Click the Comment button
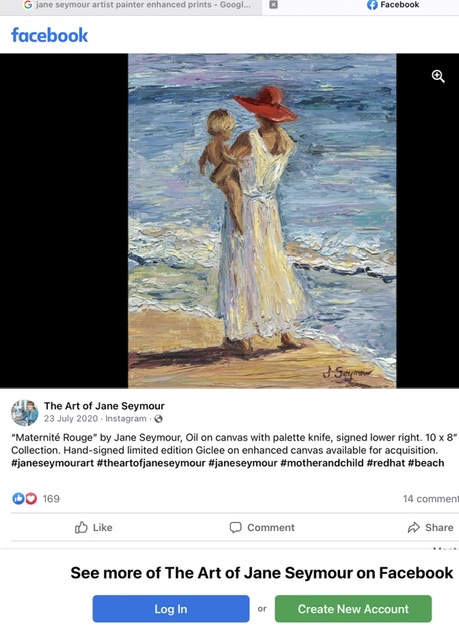The width and height of the screenshot is (459, 640). pos(262,527)
